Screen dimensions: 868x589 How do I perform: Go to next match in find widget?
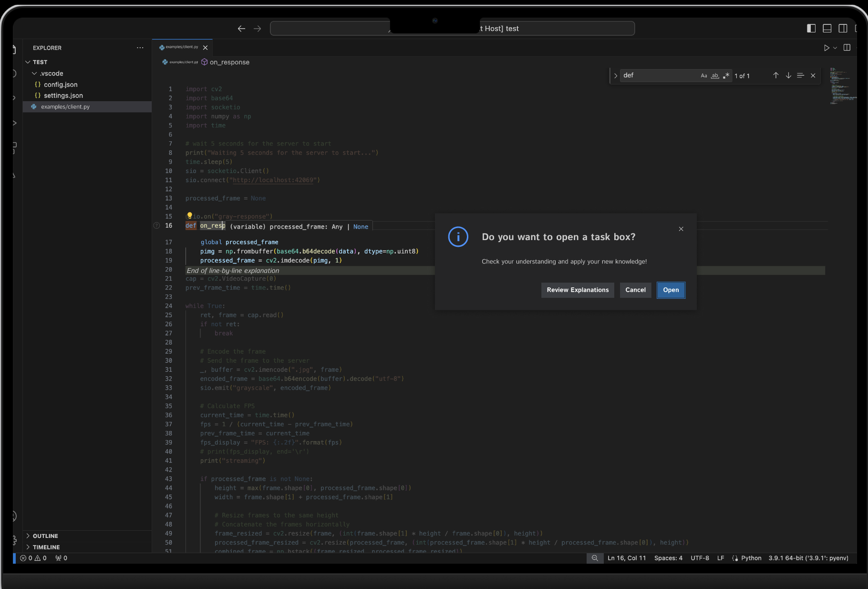788,75
